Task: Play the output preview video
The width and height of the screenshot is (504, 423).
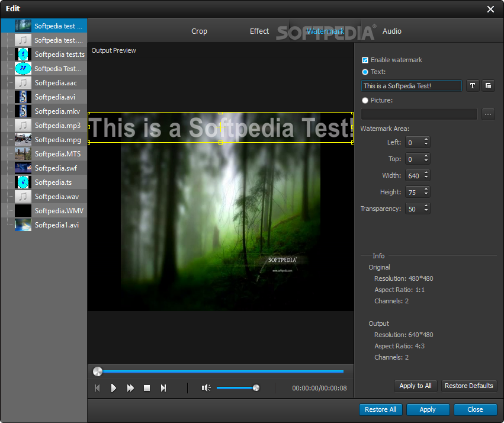Action: pyautogui.click(x=114, y=388)
